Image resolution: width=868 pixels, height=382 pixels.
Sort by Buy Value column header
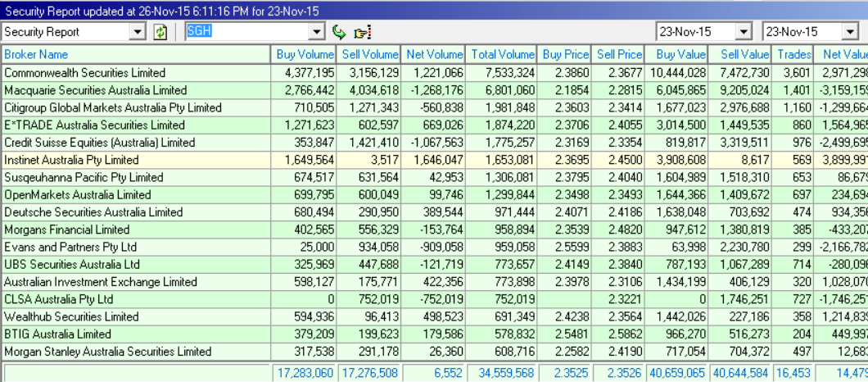(x=676, y=54)
